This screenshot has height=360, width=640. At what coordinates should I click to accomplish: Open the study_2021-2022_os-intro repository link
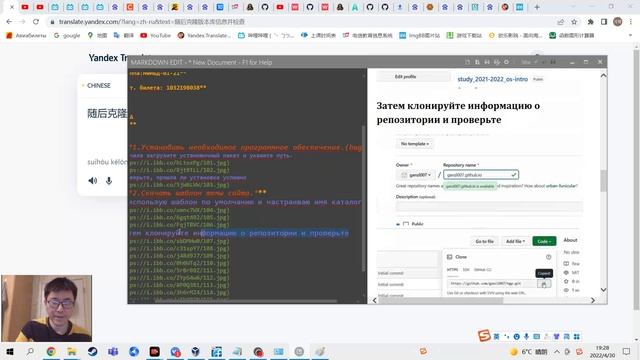(492, 79)
